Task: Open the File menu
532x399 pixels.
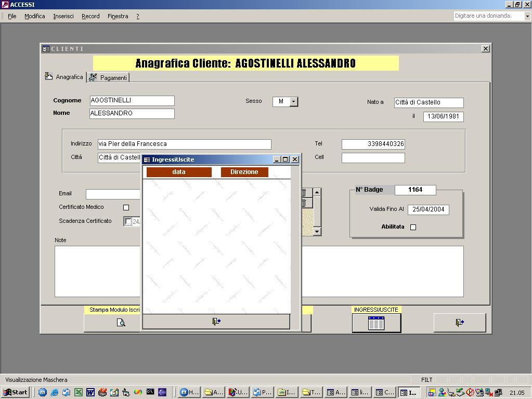Action: [x=12, y=16]
